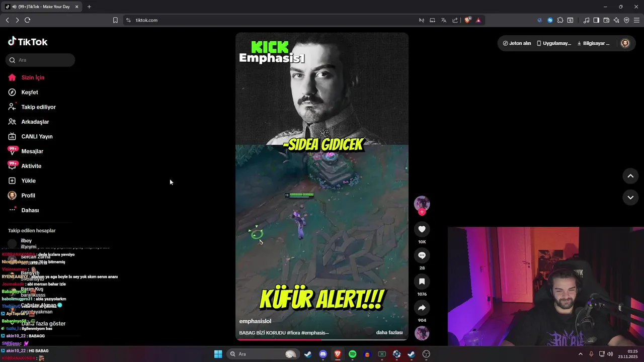Go to previous video with up chevron

click(x=630, y=176)
